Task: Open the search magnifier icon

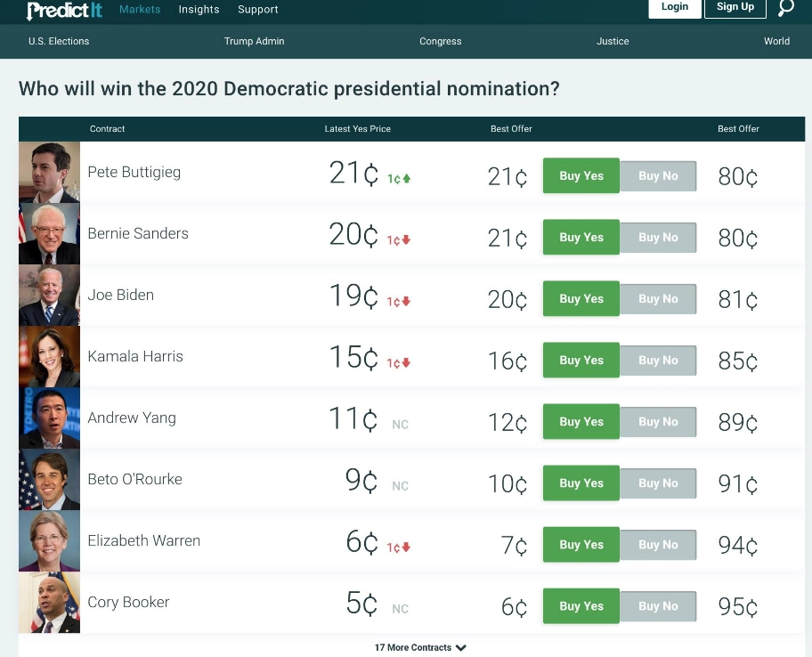Action: pos(786,7)
